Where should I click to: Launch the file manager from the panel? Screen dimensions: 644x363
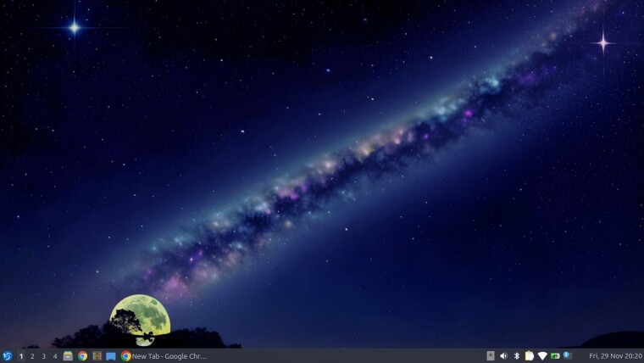68,356
